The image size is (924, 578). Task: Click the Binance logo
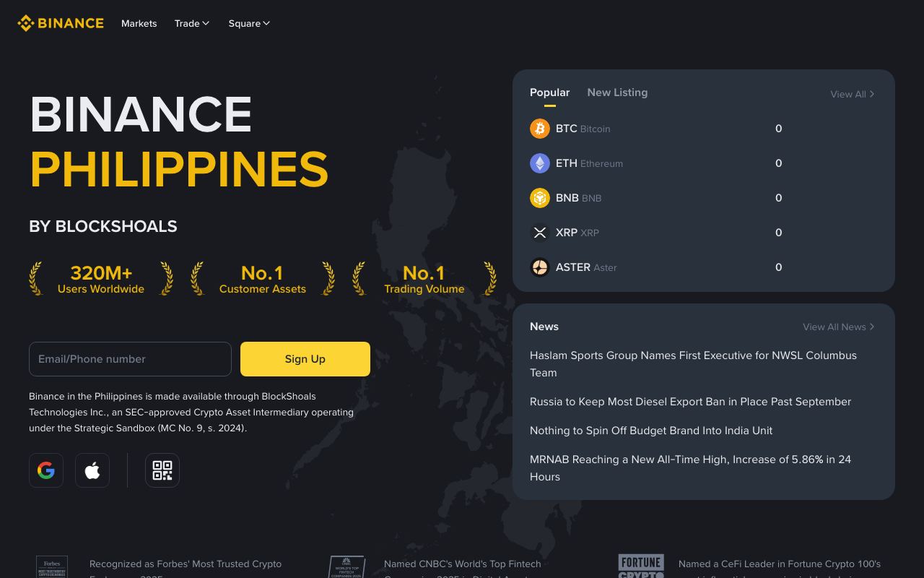(61, 23)
